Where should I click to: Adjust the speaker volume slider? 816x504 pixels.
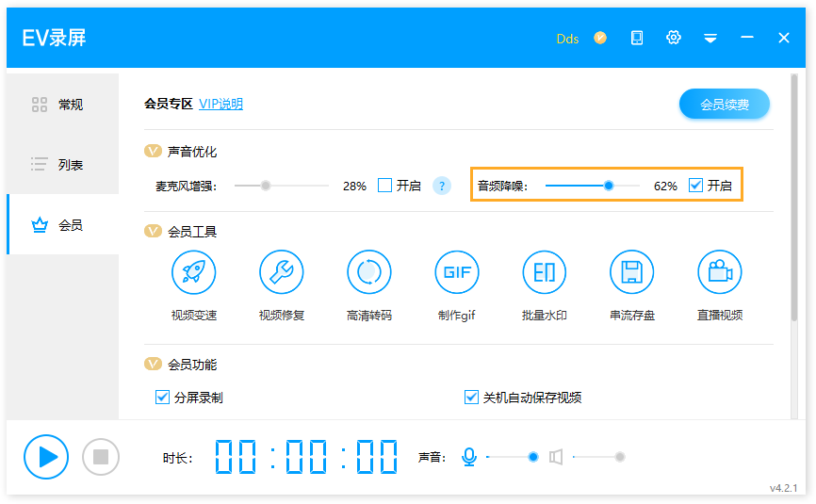point(598,457)
